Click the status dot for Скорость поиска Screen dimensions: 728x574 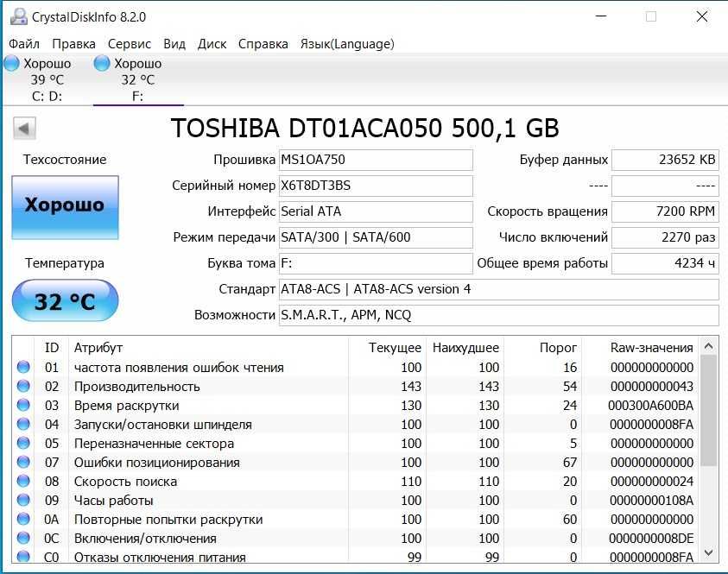click(x=23, y=481)
